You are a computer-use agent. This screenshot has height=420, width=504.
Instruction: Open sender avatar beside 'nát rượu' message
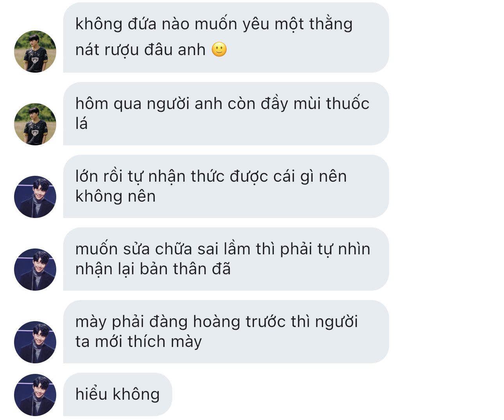(35, 52)
